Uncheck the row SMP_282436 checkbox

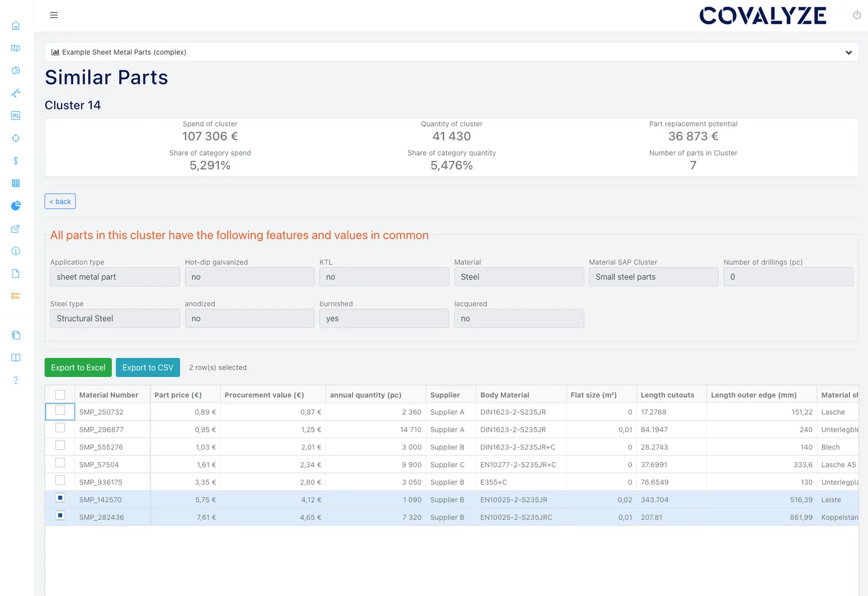coord(60,515)
